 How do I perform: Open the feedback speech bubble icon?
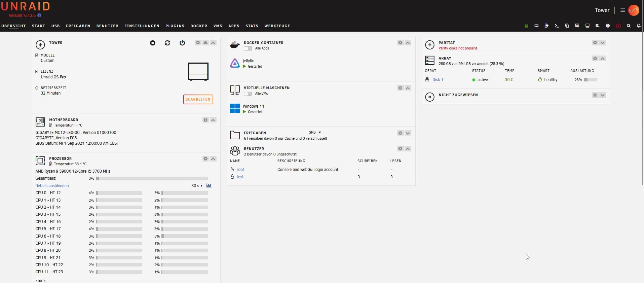577,26
